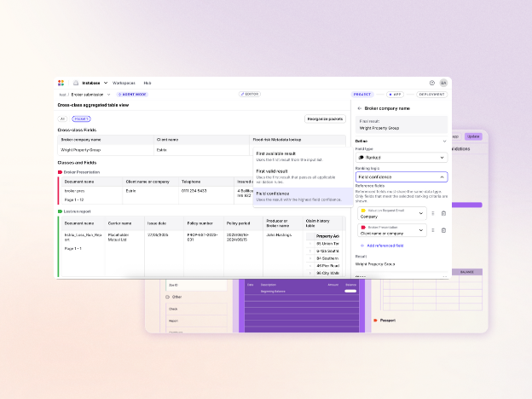
Task: Switch to the Project stage tab
Action: coord(362,95)
